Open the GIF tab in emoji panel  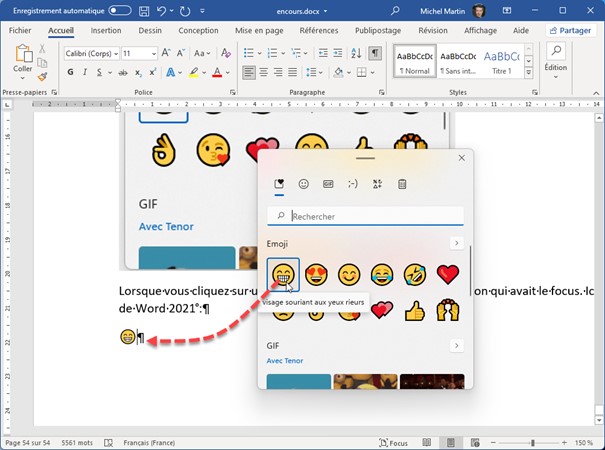click(x=328, y=184)
